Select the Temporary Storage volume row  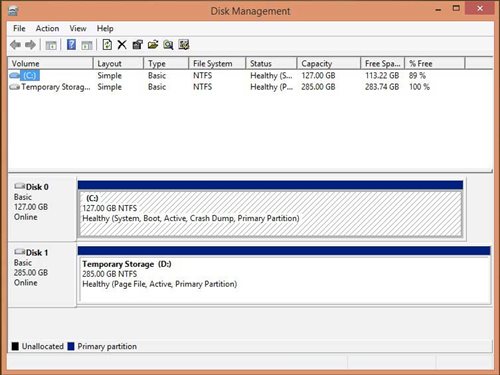tap(250, 87)
